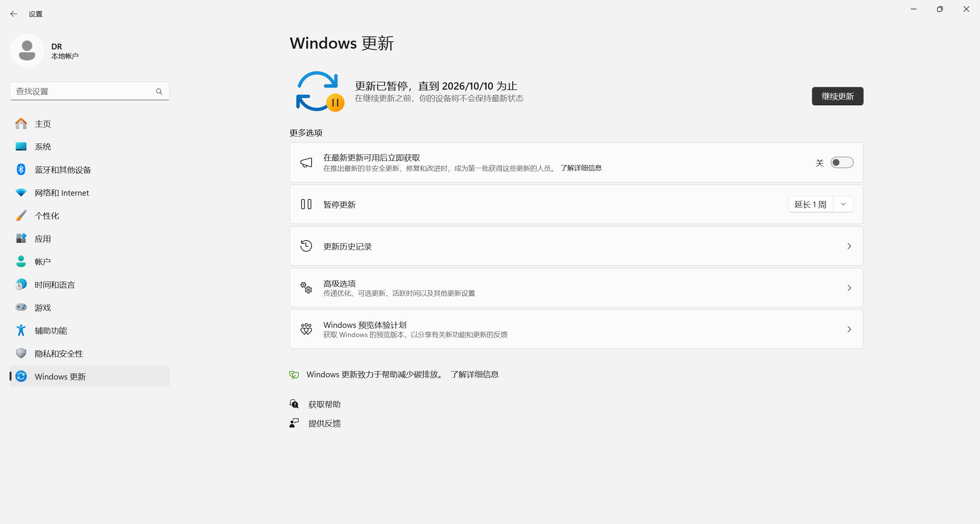Click the Accessibility (辅助功能) figure icon

(21, 330)
